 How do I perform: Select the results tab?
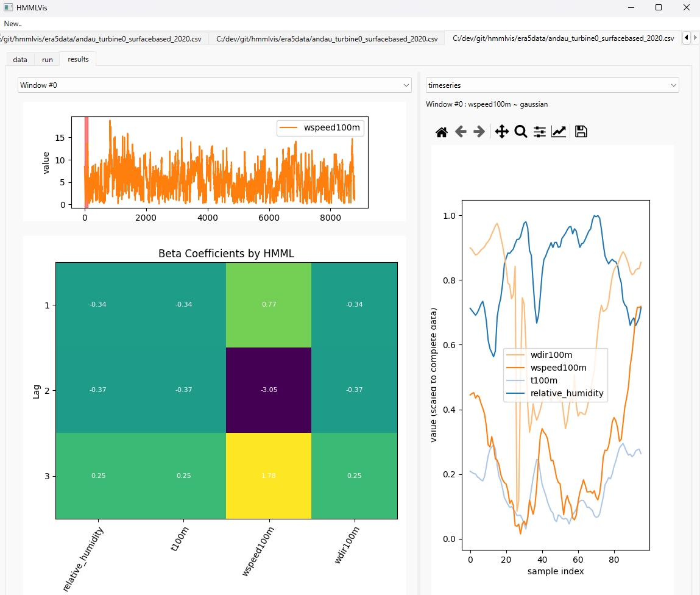pos(78,59)
